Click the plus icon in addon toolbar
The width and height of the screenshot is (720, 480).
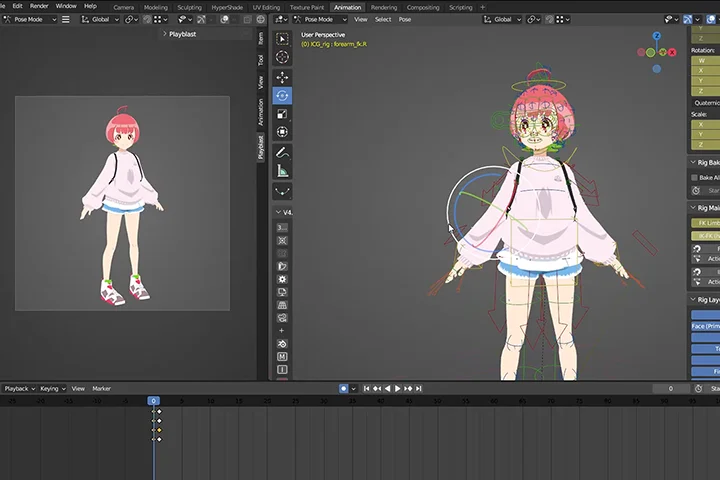282,331
